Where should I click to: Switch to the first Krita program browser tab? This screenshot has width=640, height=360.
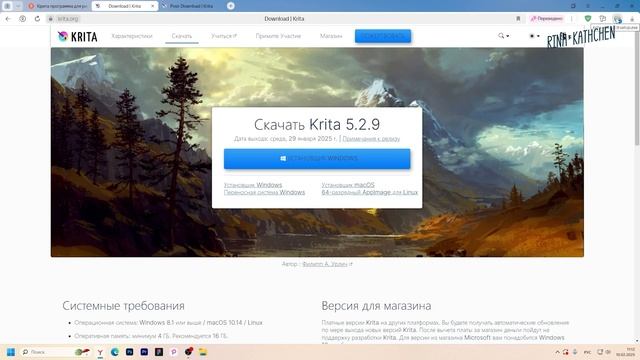[x=57, y=6]
